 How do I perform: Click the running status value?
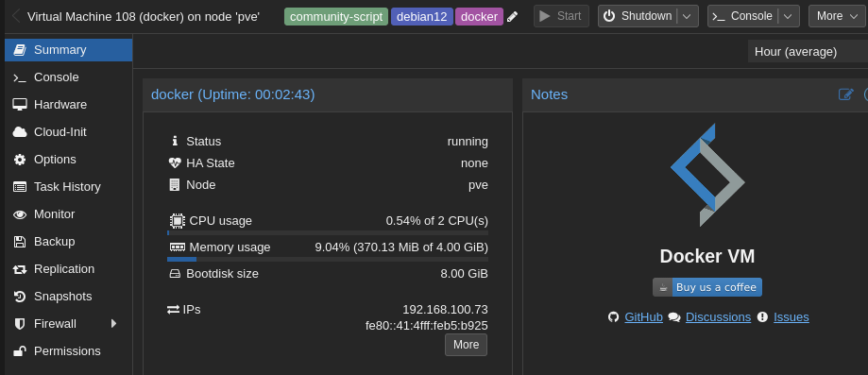click(468, 142)
